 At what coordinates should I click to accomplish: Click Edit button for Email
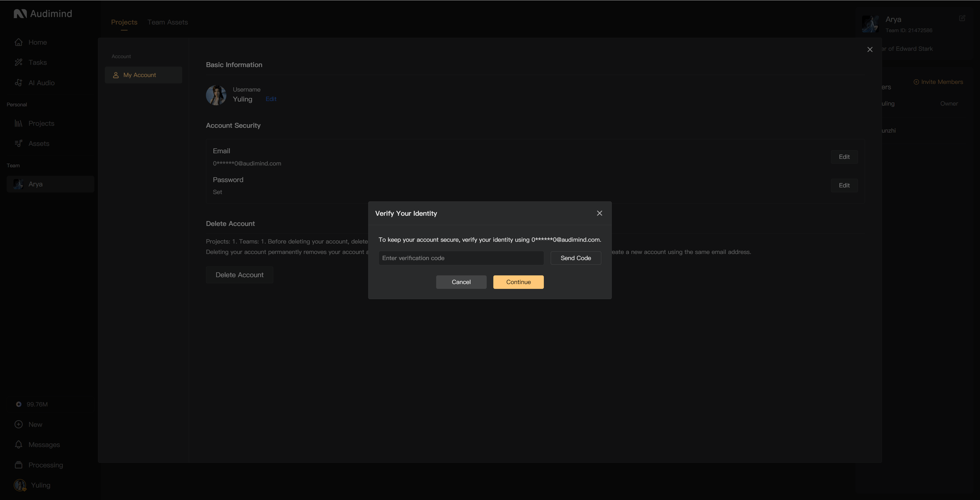click(844, 157)
